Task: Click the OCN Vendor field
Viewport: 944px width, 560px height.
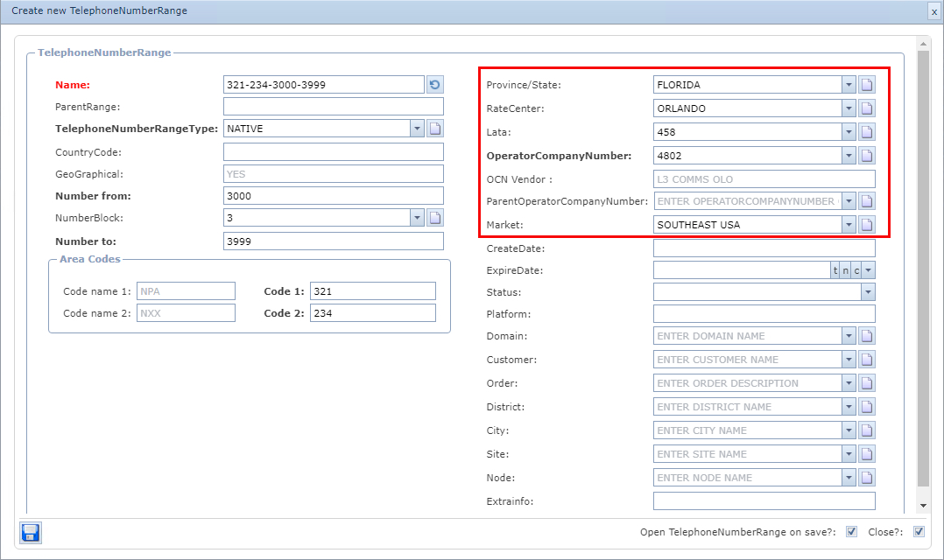Action: click(764, 179)
